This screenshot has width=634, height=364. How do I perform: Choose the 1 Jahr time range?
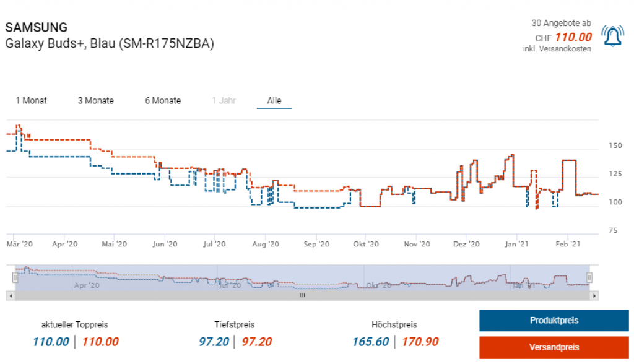tap(223, 100)
